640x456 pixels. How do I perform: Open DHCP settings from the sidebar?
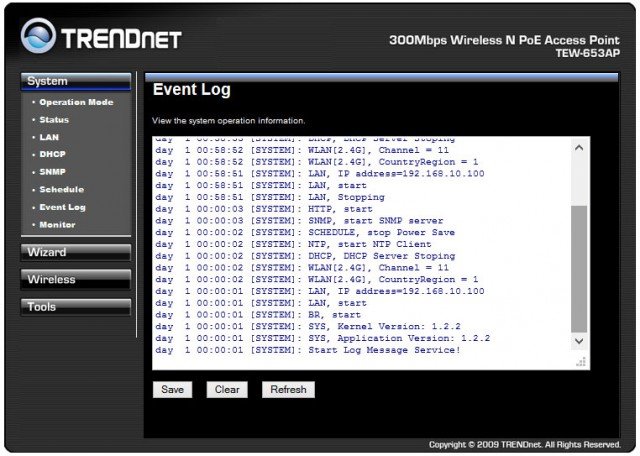click(x=52, y=155)
